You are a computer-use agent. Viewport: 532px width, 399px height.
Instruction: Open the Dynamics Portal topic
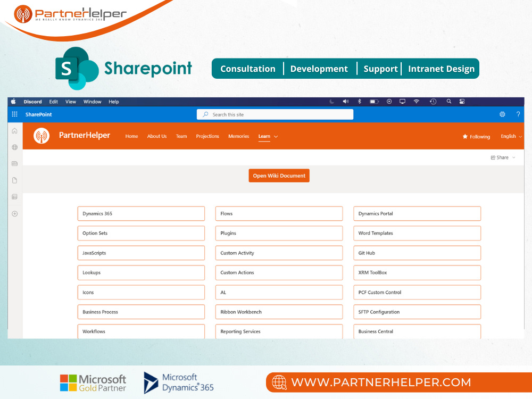coord(417,213)
